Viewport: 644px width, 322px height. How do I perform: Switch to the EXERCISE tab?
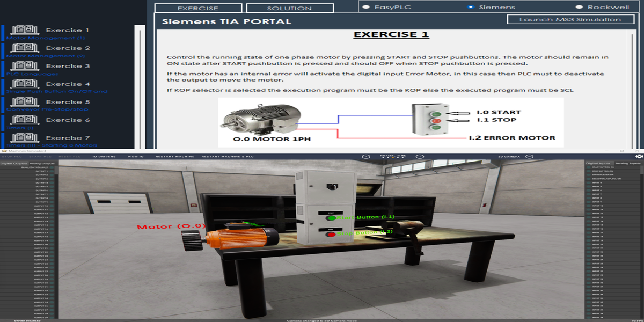pyautogui.click(x=198, y=8)
